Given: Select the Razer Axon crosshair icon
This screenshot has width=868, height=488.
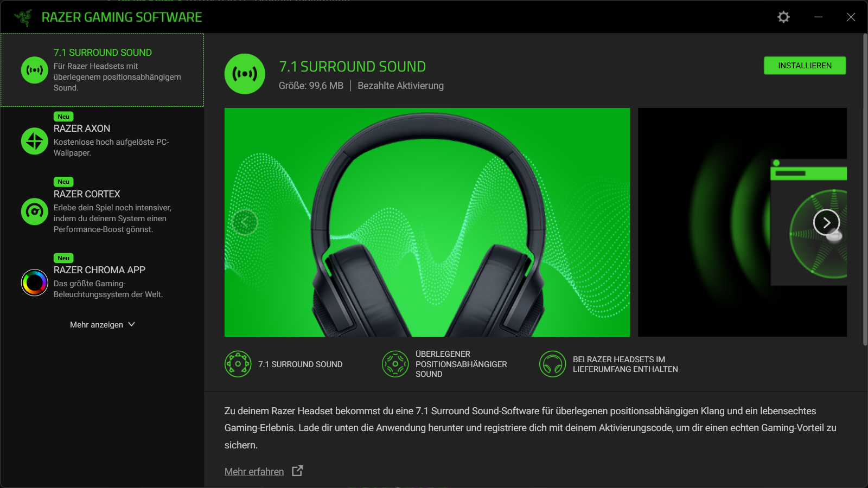Looking at the screenshot, I should click(x=35, y=141).
